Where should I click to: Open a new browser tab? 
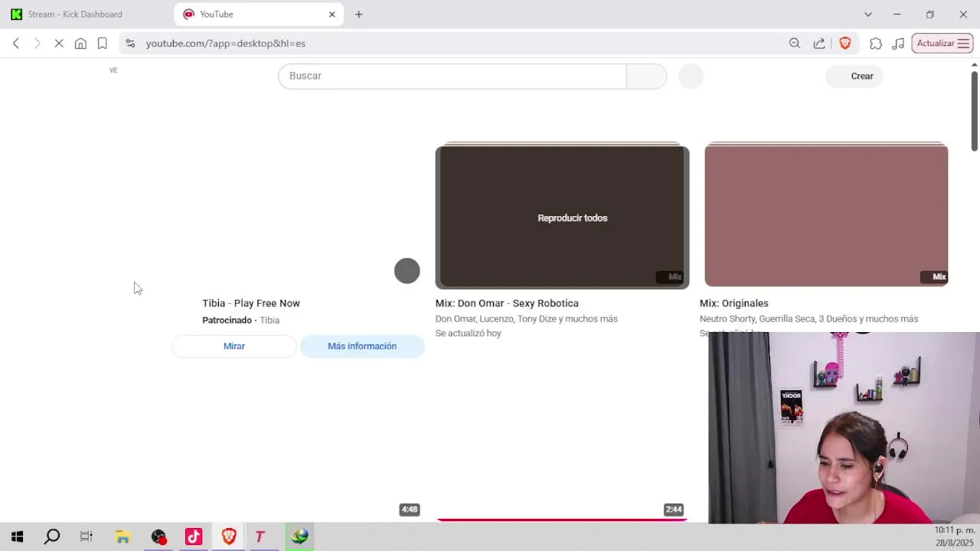tap(358, 14)
